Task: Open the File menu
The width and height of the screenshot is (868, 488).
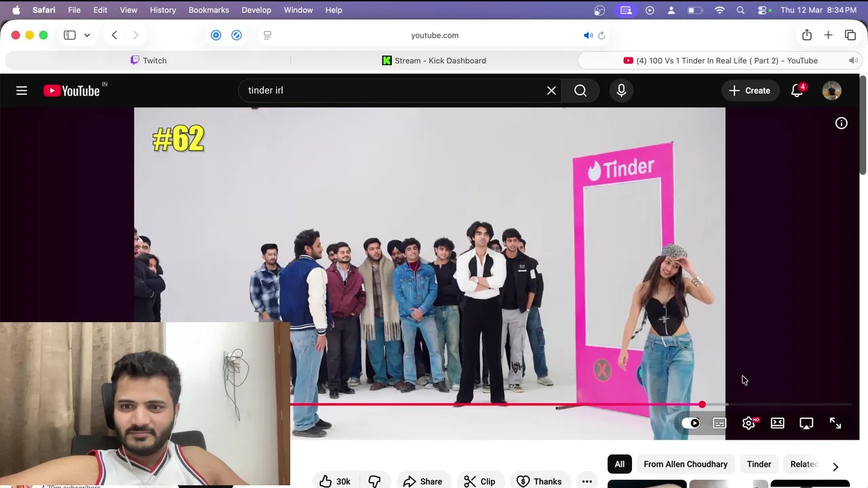Action: tap(74, 10)
